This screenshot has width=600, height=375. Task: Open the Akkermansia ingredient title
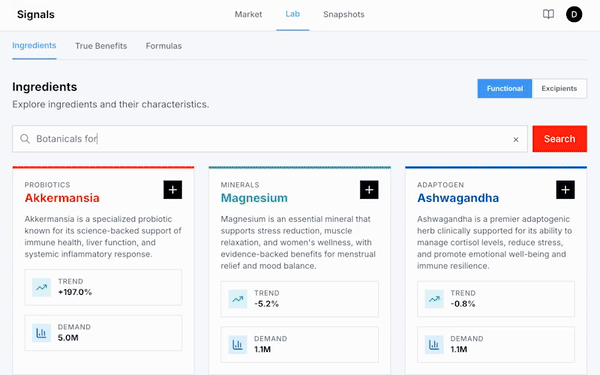coord(62,198)
